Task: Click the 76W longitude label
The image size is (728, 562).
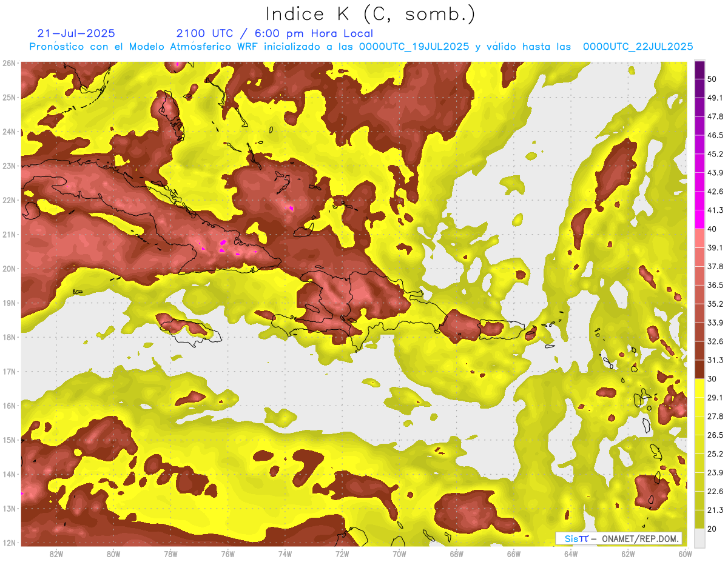Action: click(227, 554)
